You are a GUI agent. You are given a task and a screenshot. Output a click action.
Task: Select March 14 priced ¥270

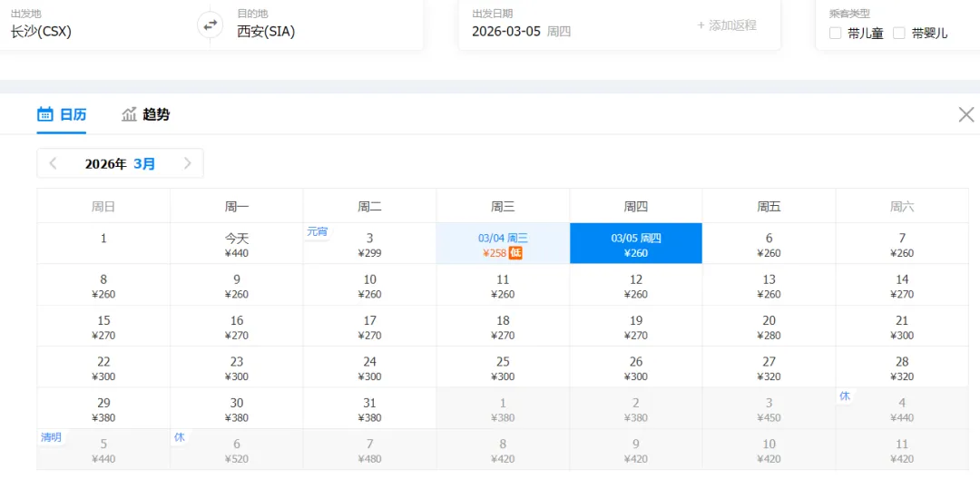point(903,285)
